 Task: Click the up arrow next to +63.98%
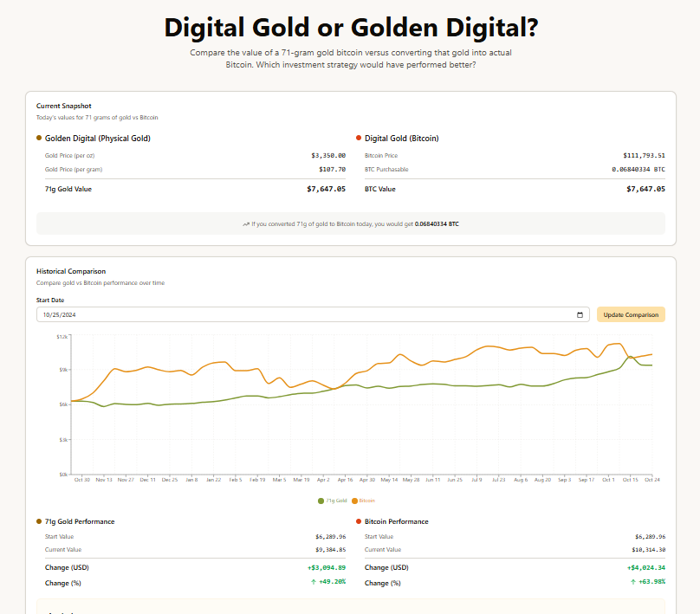(x=633, y=582)
